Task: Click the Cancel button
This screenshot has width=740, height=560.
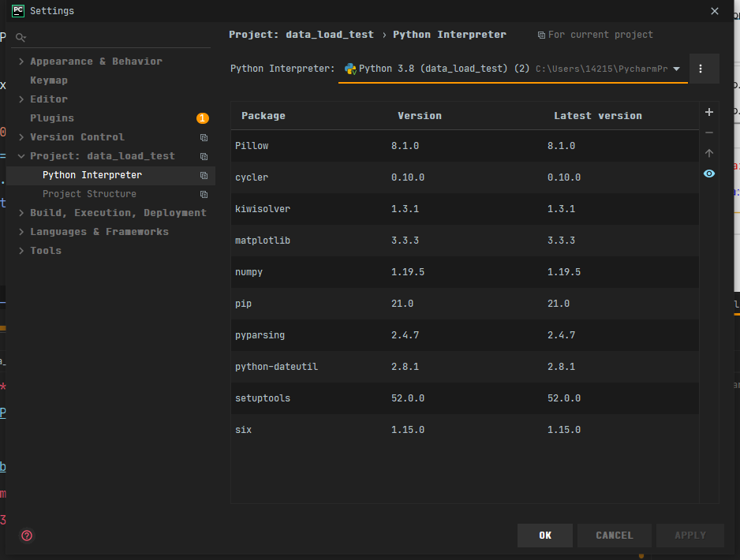Action: 615,536
